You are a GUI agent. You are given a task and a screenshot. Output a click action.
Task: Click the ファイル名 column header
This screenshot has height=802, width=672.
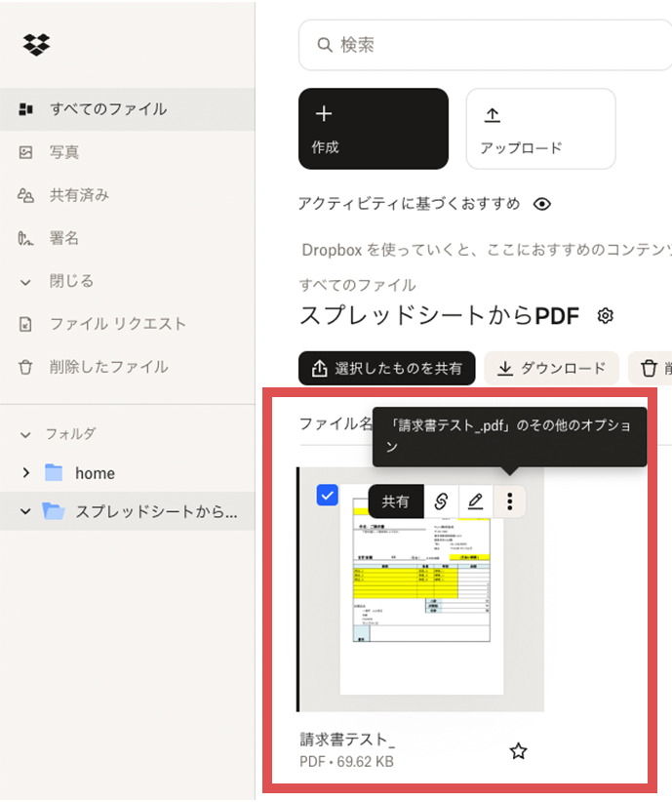tap(336, 423)
